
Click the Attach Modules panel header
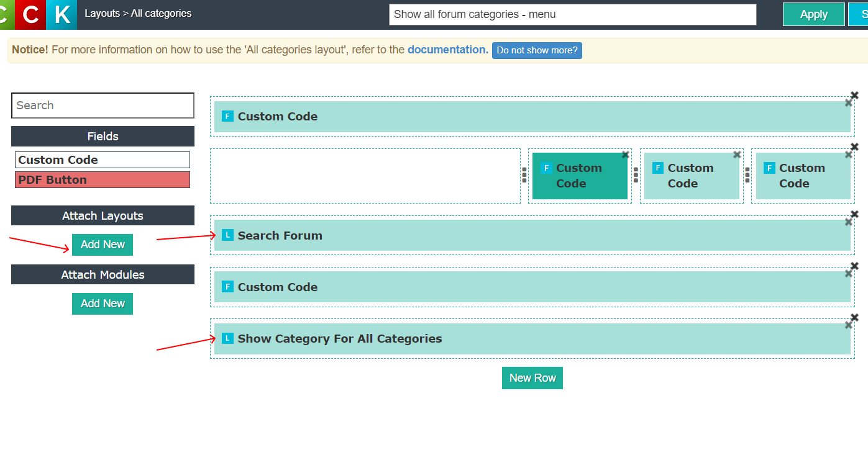tap(103, 275)
